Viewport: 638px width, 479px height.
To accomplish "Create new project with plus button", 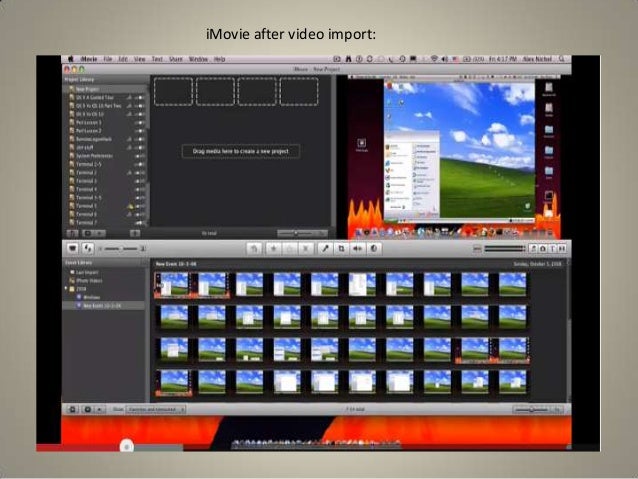I will tap(135, 233).
